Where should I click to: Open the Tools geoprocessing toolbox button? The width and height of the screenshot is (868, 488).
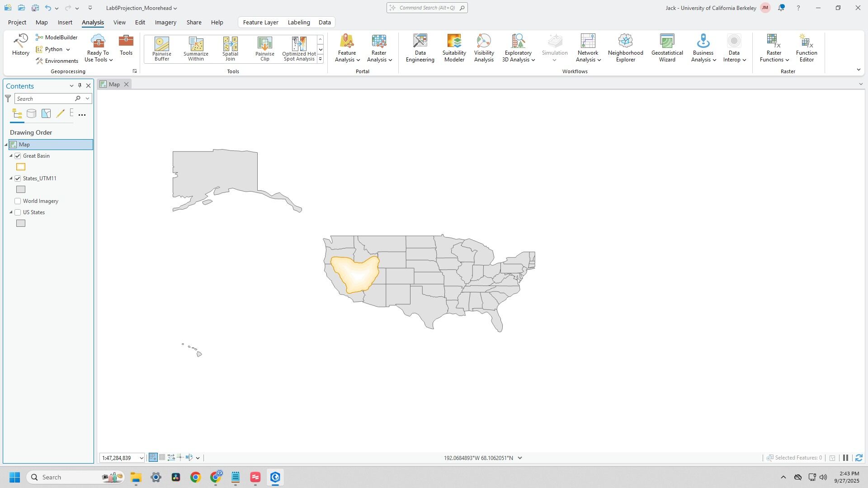tap(126, 45)
